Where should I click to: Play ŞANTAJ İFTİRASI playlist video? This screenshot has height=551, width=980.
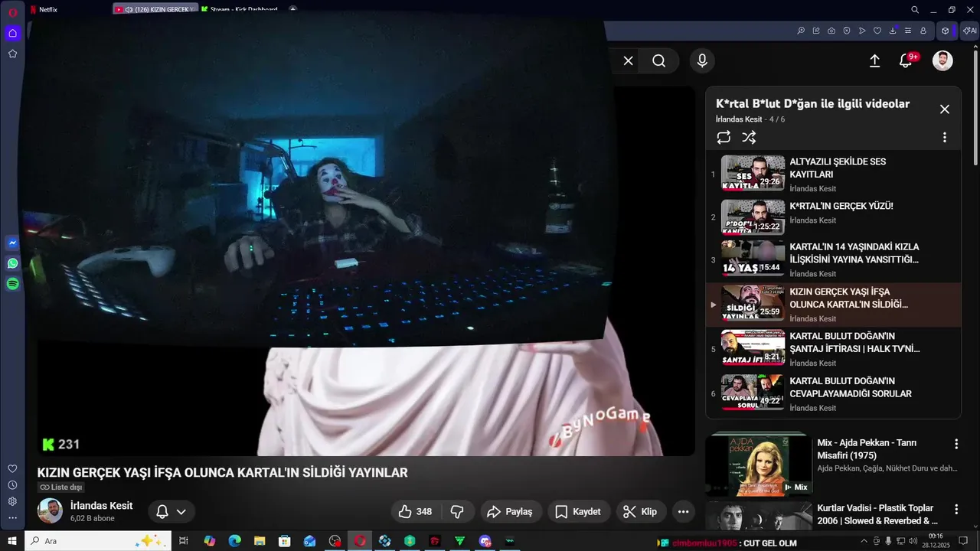click(835, 349)
